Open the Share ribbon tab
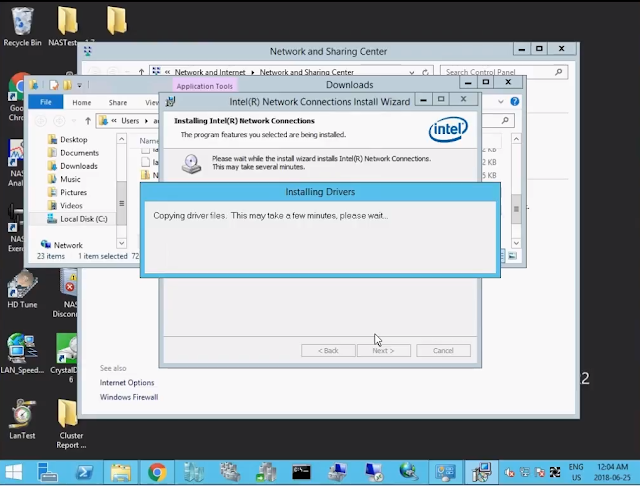 click(x=118, y=102)
